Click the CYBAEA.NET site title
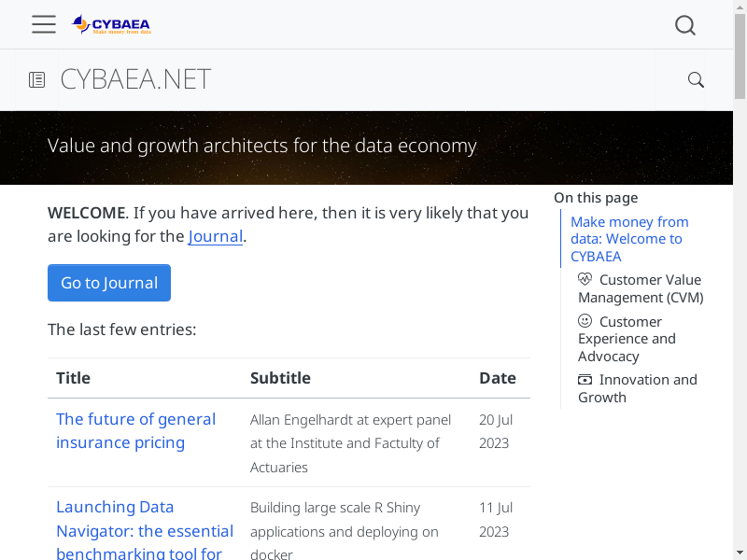747x560 pixels. click(135, 80)
